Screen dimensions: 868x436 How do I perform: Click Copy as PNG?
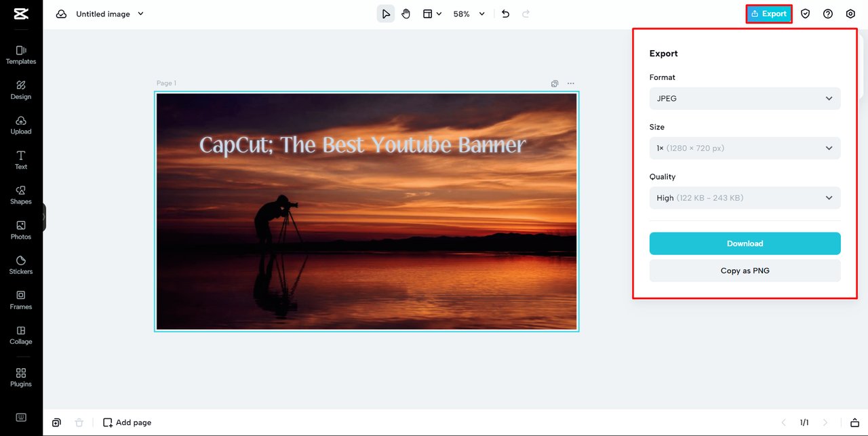[745, 271]
